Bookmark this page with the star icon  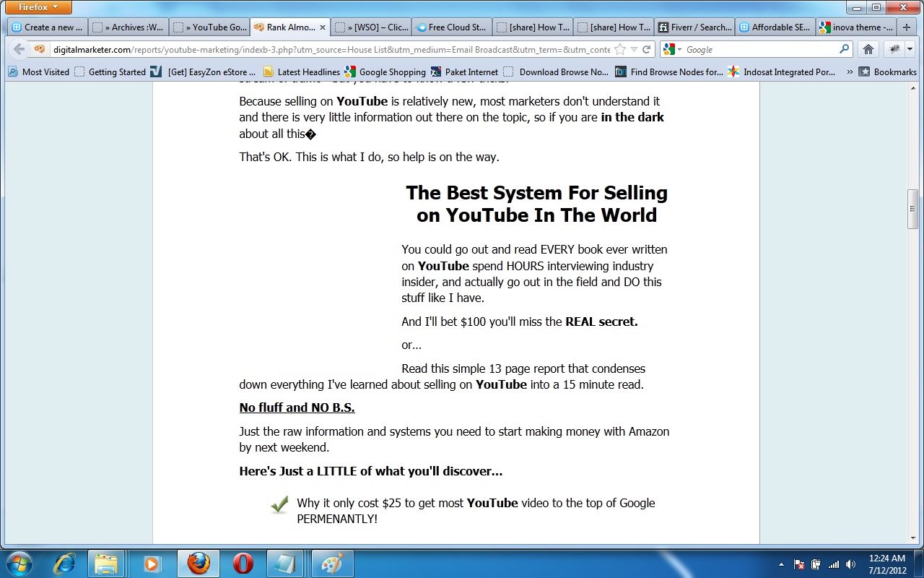(620, 50)
